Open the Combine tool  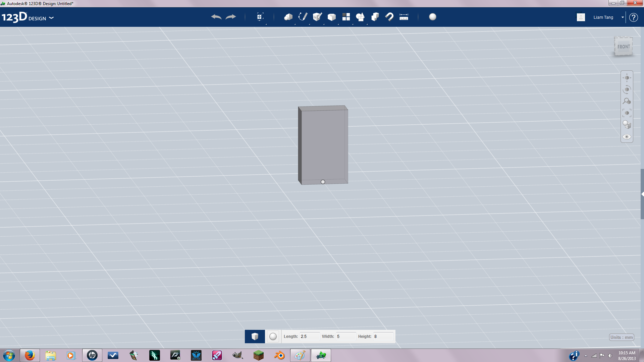pyautogui.click(x=375, y=17)
